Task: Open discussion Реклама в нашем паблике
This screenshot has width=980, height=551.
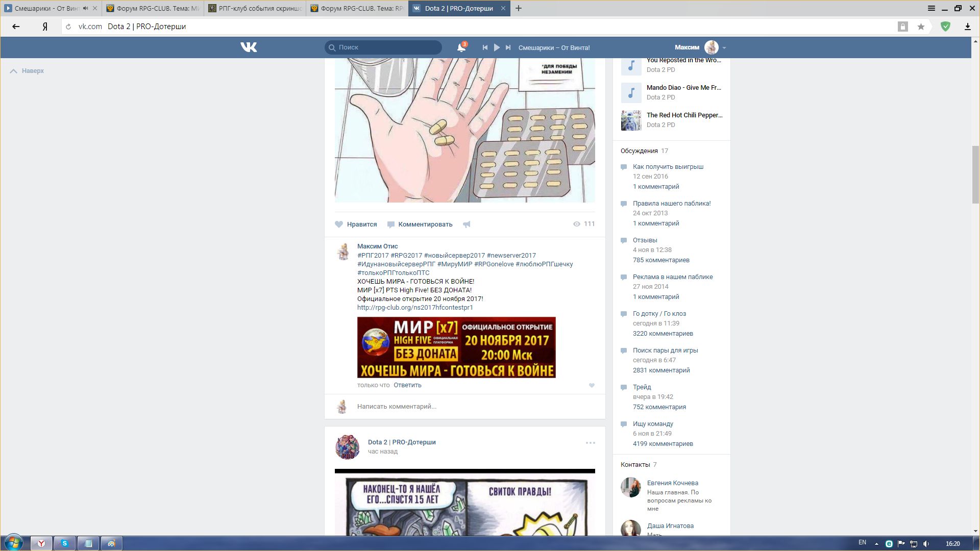Action: [x=673, y=277]
